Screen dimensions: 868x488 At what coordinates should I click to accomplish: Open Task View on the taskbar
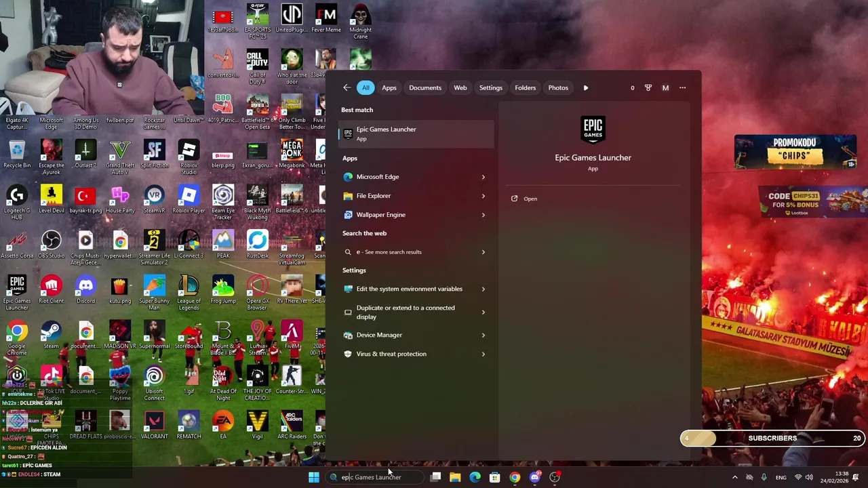pos(436,477)
